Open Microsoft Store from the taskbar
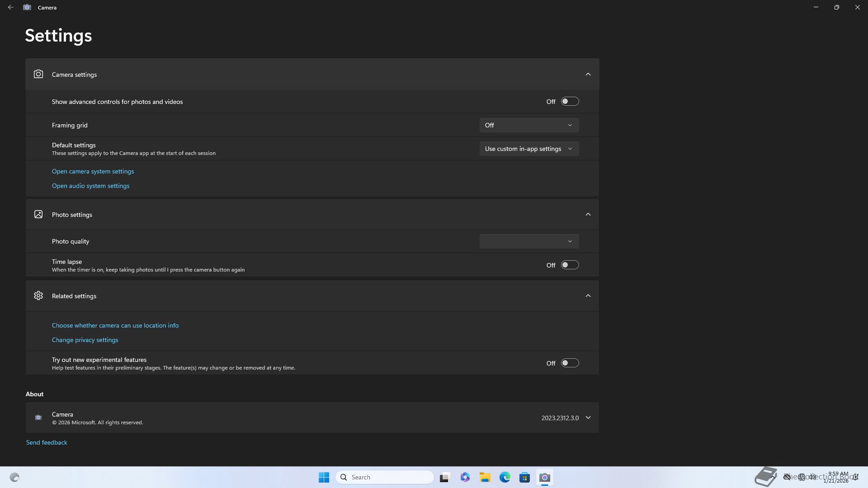 pyautogui.click(x=524, y=477)
